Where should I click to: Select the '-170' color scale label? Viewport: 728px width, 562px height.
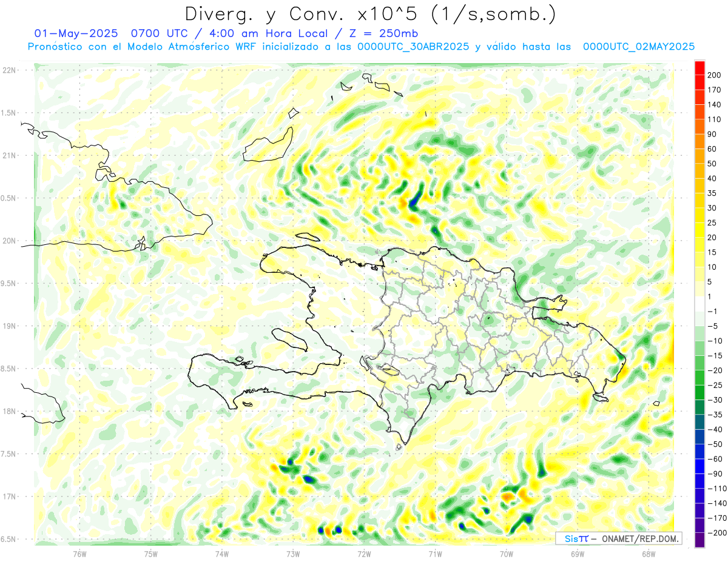(718, 518)
